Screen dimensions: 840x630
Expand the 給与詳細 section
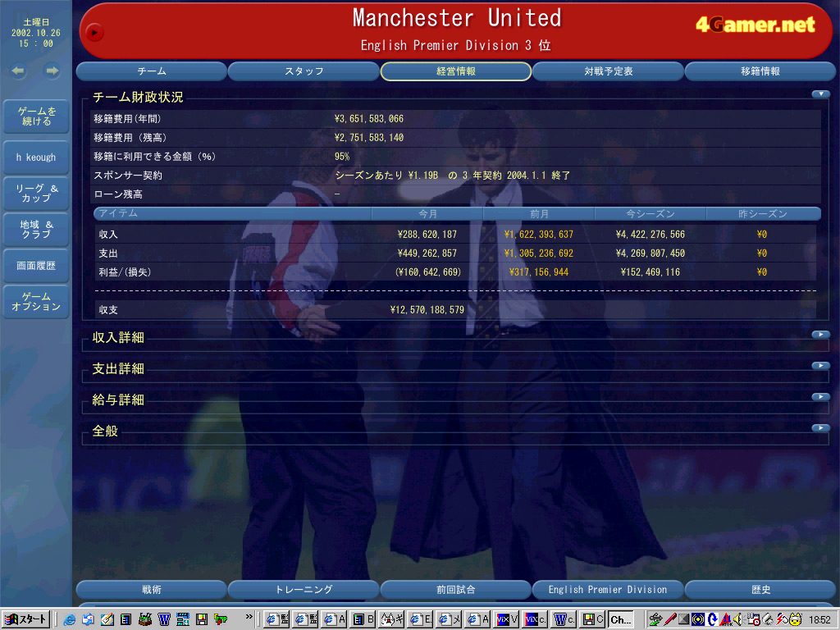[820, 396]
